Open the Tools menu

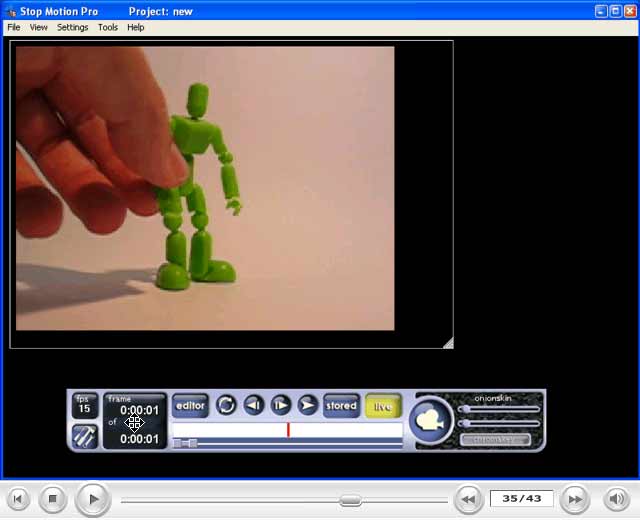point(107,27)
